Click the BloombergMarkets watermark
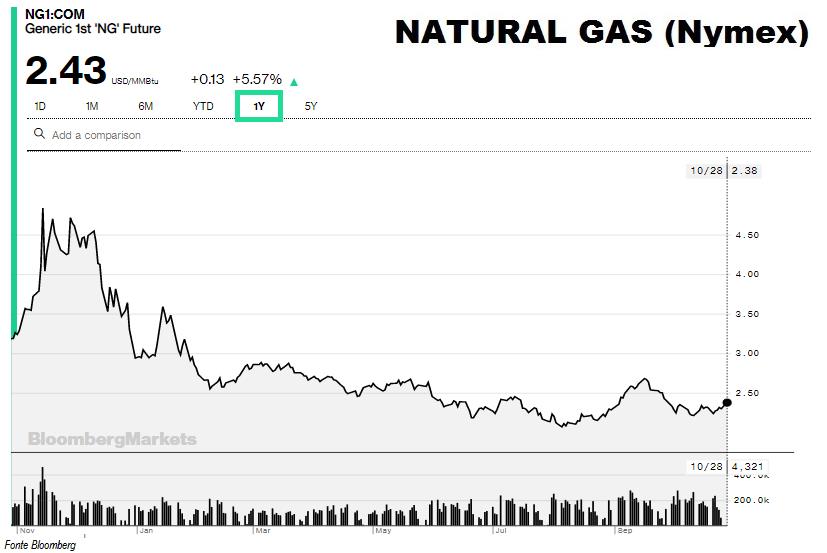 [112, 439]
